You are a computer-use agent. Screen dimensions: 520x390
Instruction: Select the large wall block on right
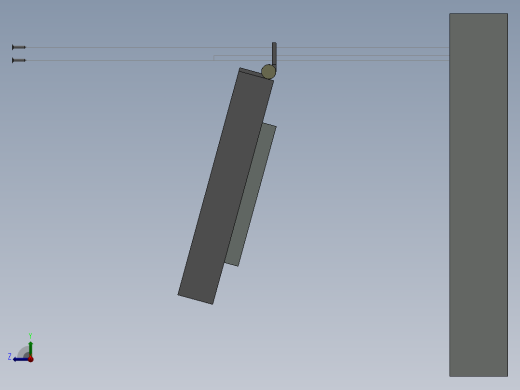pyautogui.click(x=478, y=195)
